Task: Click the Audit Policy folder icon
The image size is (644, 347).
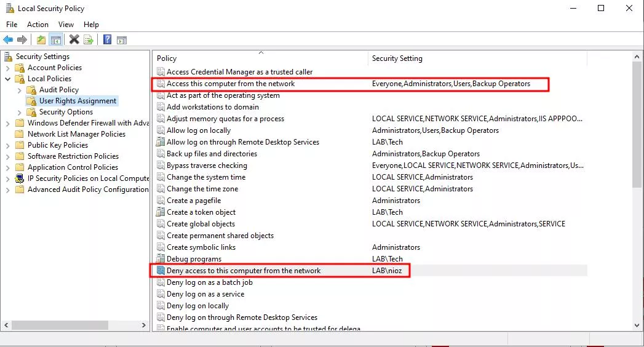Action: (x=31, y=90)
